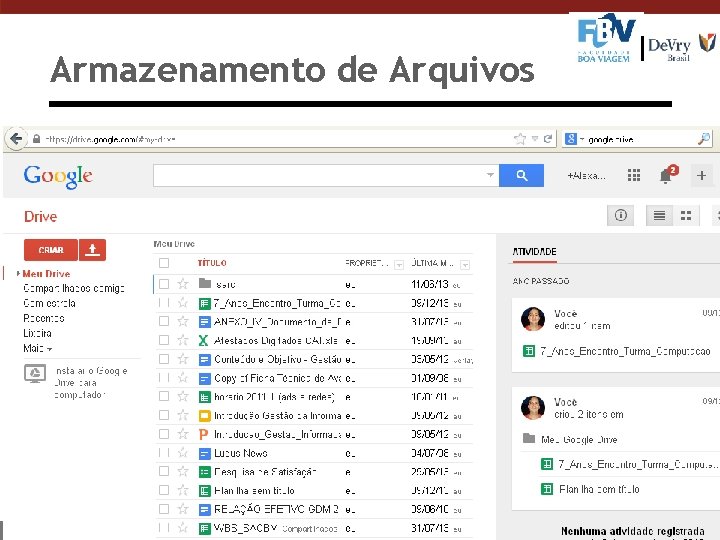Star the first folder row

(x=183, y=284)
